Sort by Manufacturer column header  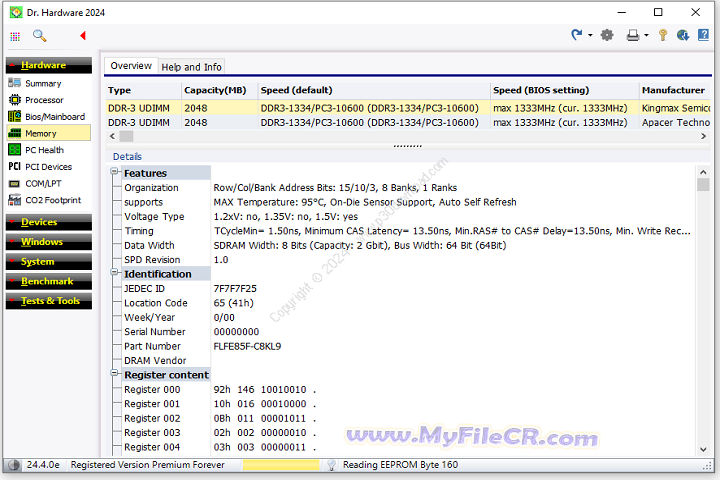(675, 90)
